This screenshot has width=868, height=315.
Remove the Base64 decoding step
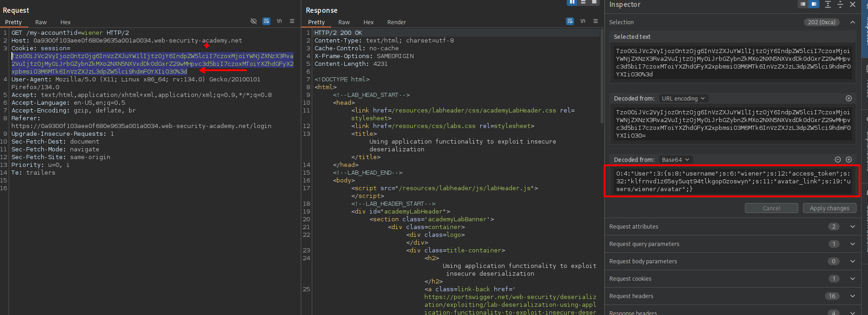838,160
